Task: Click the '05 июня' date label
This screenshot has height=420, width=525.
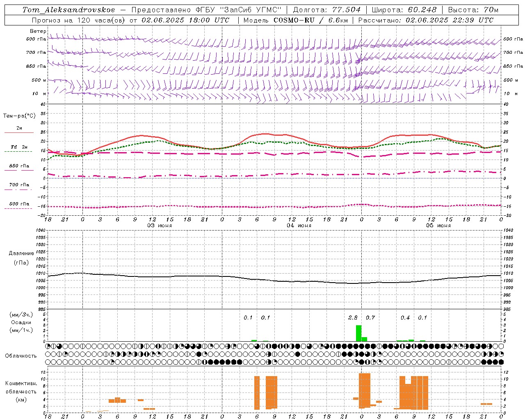Action: click(x=438, y=226)
